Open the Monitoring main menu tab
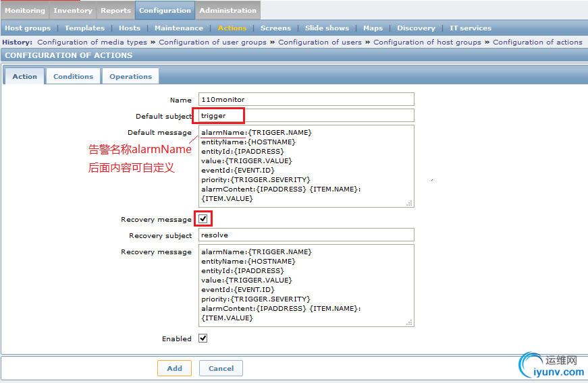Image resolution: width=588 pixels, height=383 pixels. (25, 11)
